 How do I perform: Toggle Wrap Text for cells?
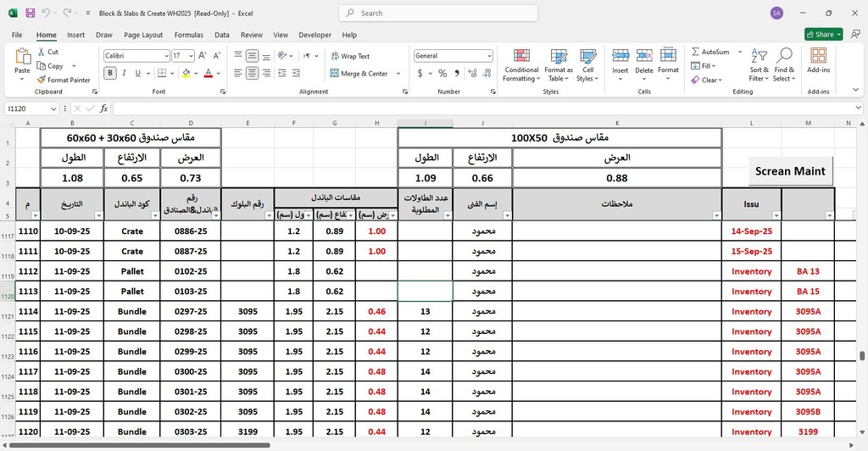[x=350, y=56]
